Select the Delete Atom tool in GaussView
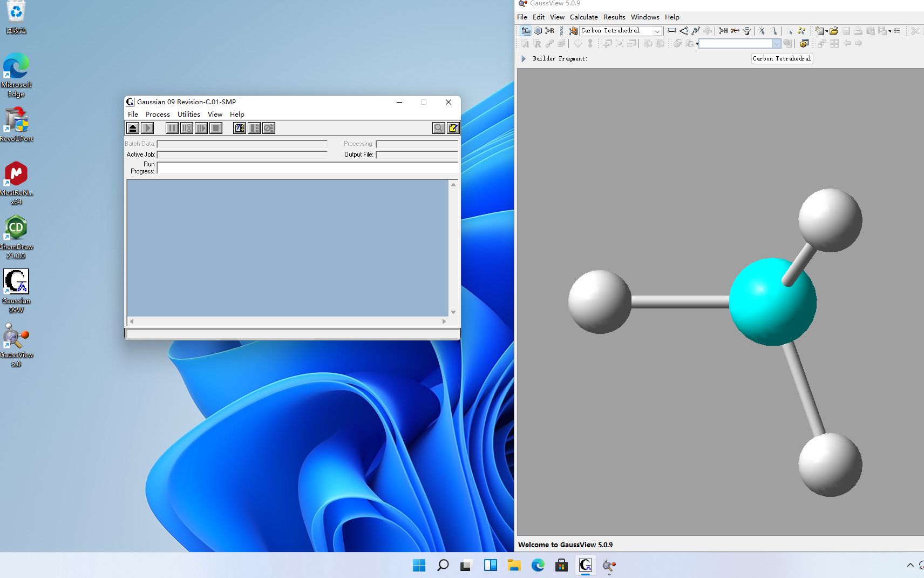 tap(735, 31)
